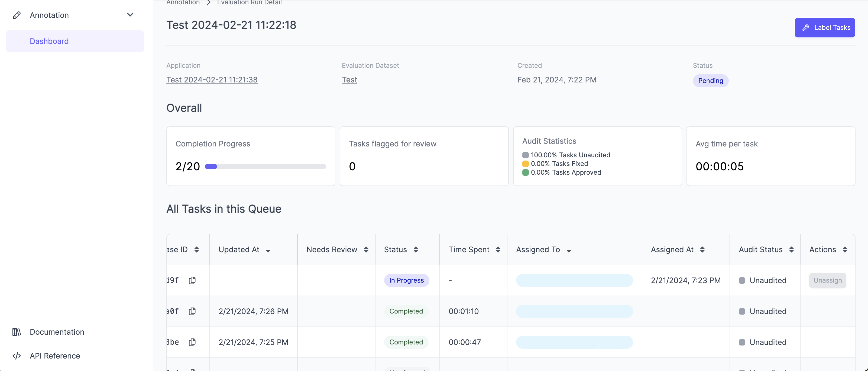The width and height of the screenshot is (868, 371).
Task: Copy the case ID ending in a0f
Action: click(x=192, y=311)
